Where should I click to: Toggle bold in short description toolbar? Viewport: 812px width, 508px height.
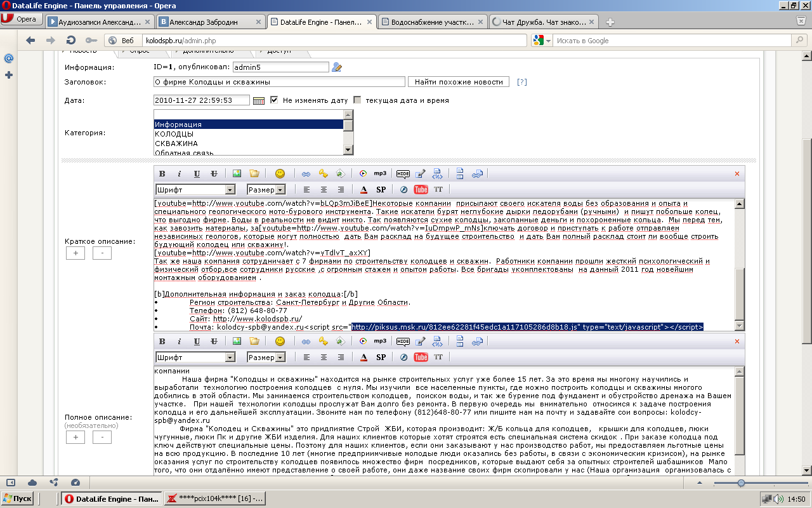[162, 173]
